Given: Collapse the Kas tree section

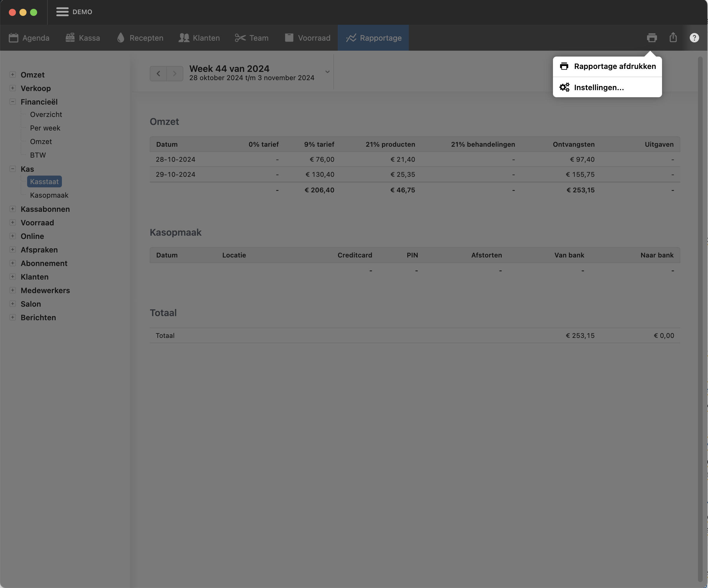Looking at the screenshot, I should tap(12, 169).
